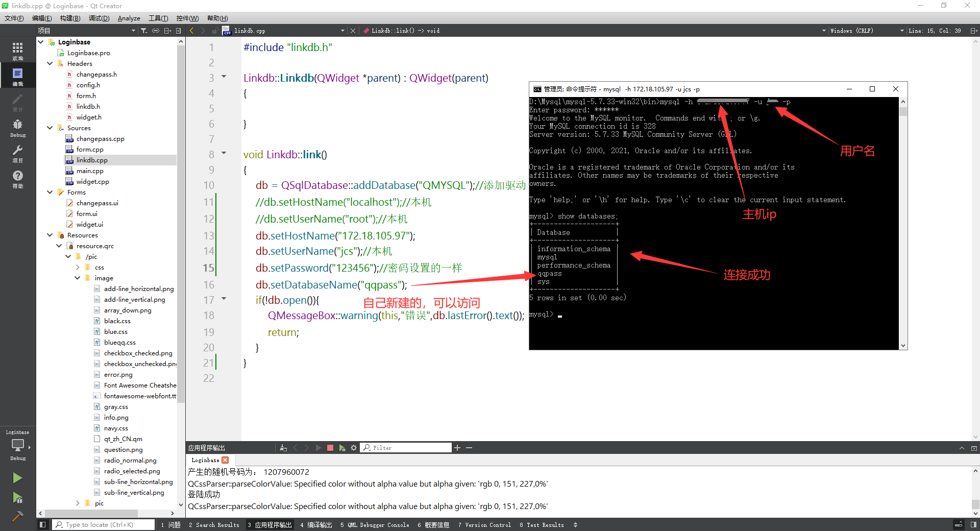This screenshot has width=980, height=531.
Task: Open output panes up-down selector arrows
Action: point(575,524)
